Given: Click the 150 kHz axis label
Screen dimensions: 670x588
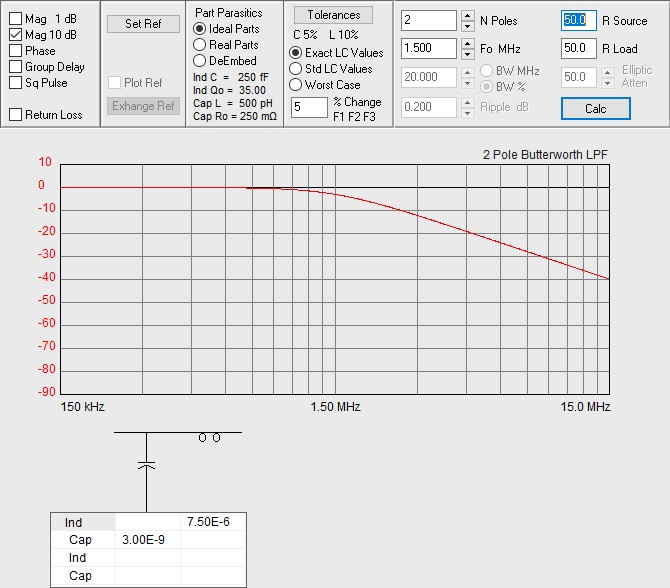Looking at the screenshot, I should pyautogui.click(x=82, y=406).
